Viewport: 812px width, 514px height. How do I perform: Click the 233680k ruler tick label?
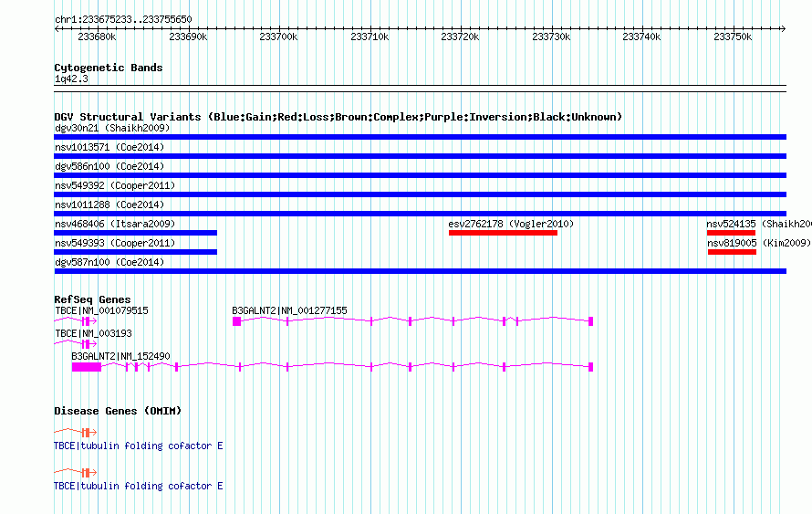point(97,37)
